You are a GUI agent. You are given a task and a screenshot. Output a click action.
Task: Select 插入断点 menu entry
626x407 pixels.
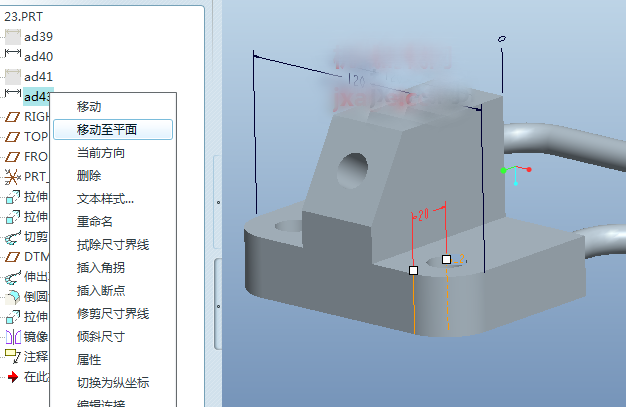[x=101, y=290]
